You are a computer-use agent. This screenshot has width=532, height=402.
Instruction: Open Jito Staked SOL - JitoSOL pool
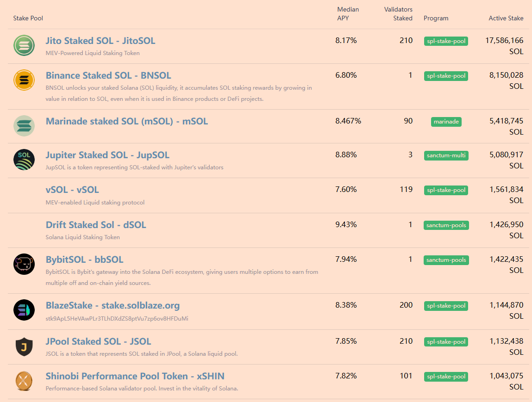pos(100,41)
